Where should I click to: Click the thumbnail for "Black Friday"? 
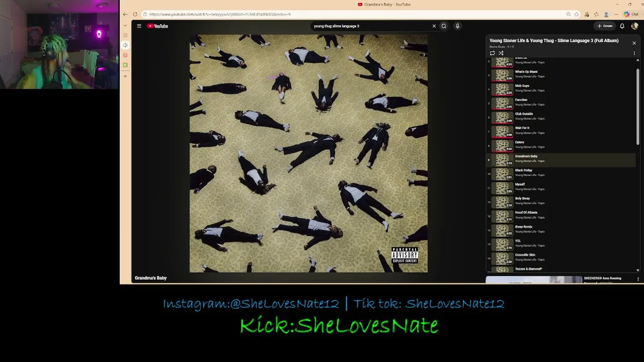click(503, 173)
